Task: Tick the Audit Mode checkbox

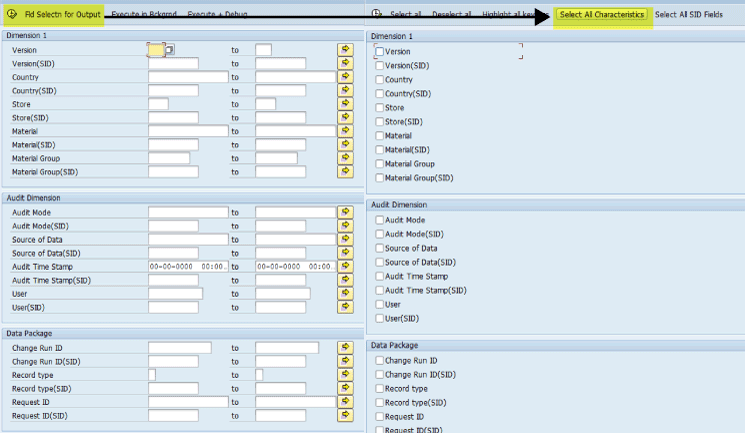Action: [x=379, y=220]
